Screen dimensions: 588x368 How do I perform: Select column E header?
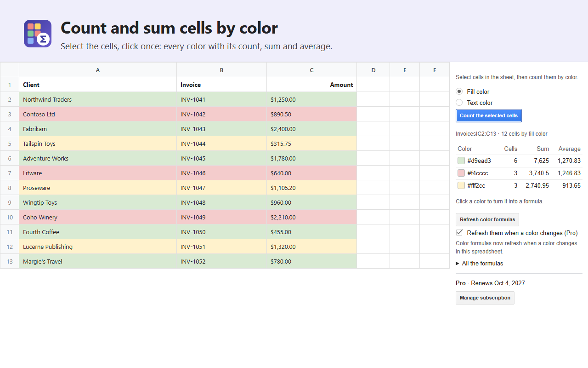coord(405,70)
